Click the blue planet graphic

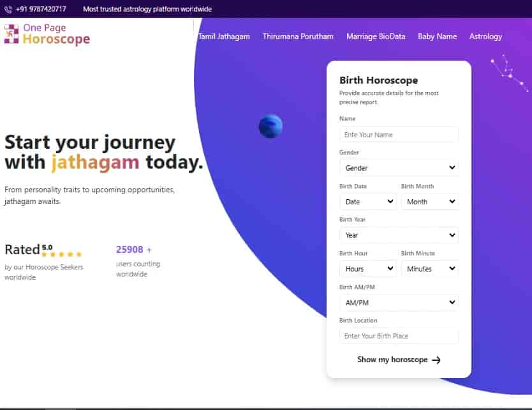click(270, 126)
